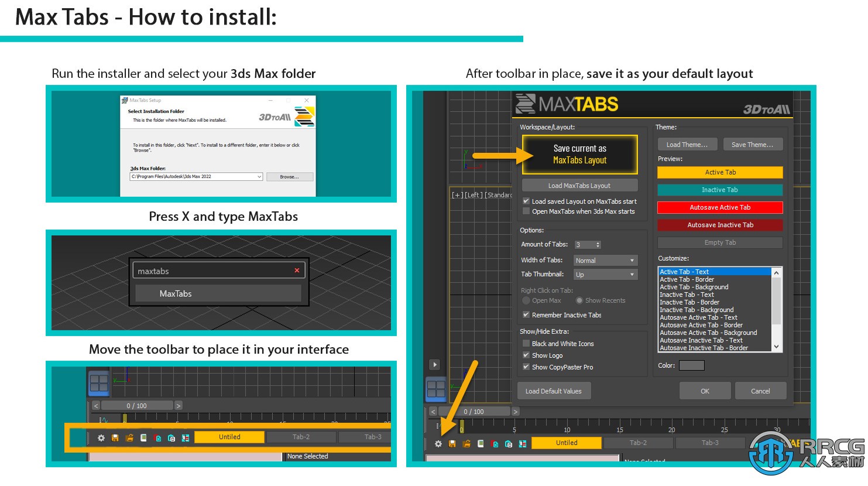Click orange save icon below the MaxTabs dialog
868x486 pixels.
tap(452, 444)
